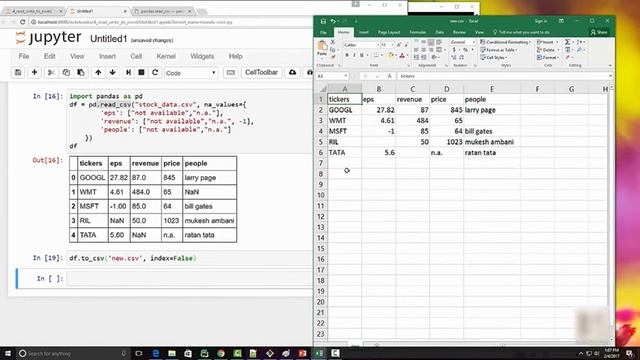This screenshot has width=640, height=360.
Task: Open the Jupyter View menu
Action: [x=77, y=56]
